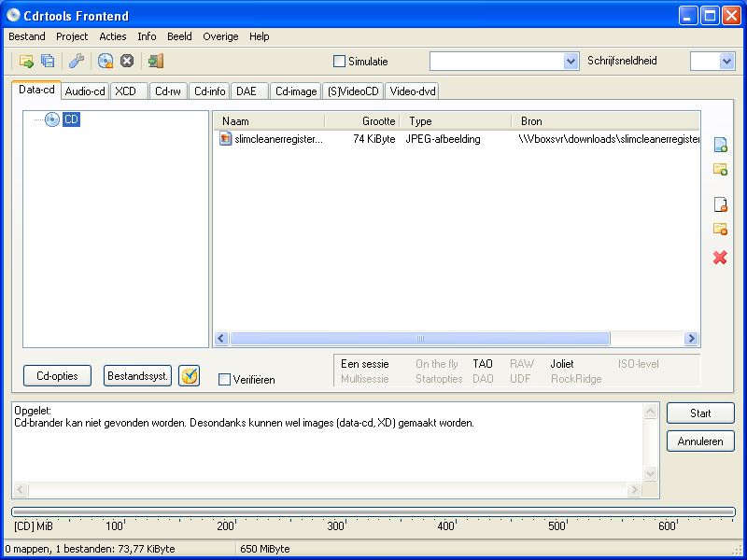The image size is (747, 560).
Task: Click the exit door toolbar icon
Action: 155,60
